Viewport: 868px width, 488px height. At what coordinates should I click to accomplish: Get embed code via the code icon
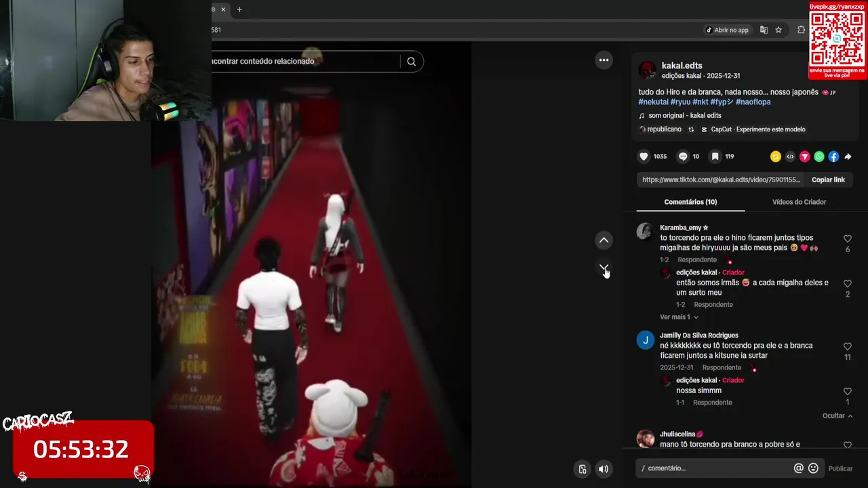click(790, 157)
